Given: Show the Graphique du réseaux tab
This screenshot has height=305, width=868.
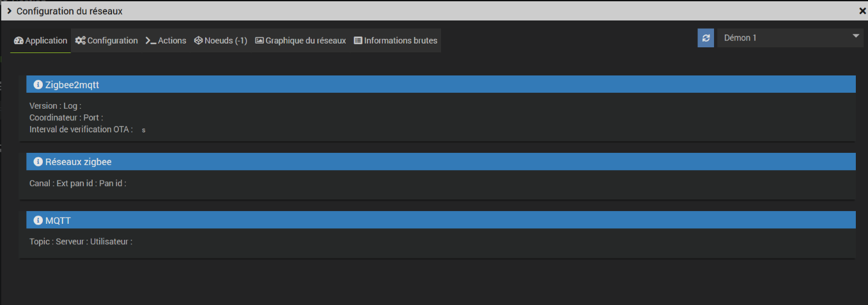Looking at the screenshot, I should 300,40.
